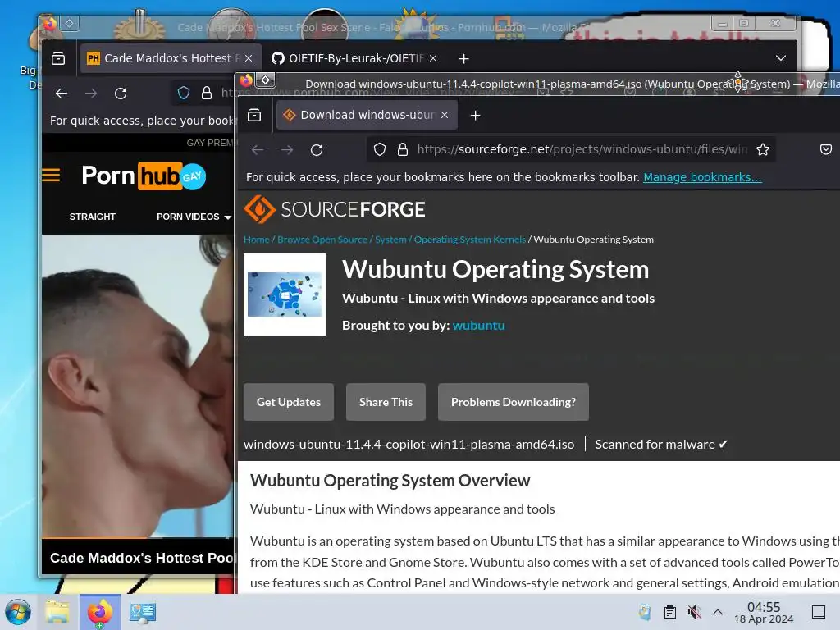This screenshot has height=630, width=840.
Task: Click the show desktop button
Action: click(819, 612)
